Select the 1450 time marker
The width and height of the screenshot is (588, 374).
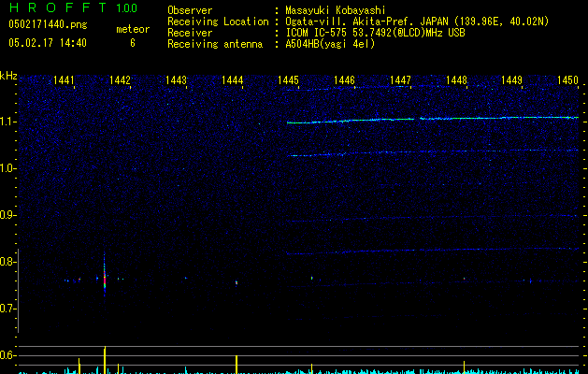tap(567, 81)
